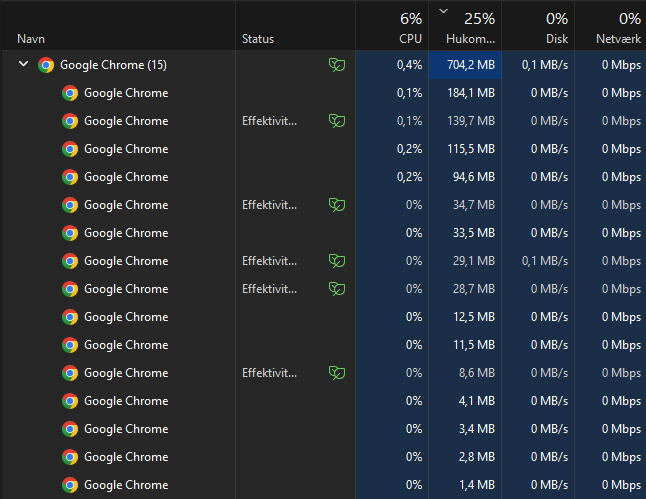Click Effektivit... status in the 28,7 MB row
Image resolution: width=646 pixels, height=499 pixels.
(269, 289)
